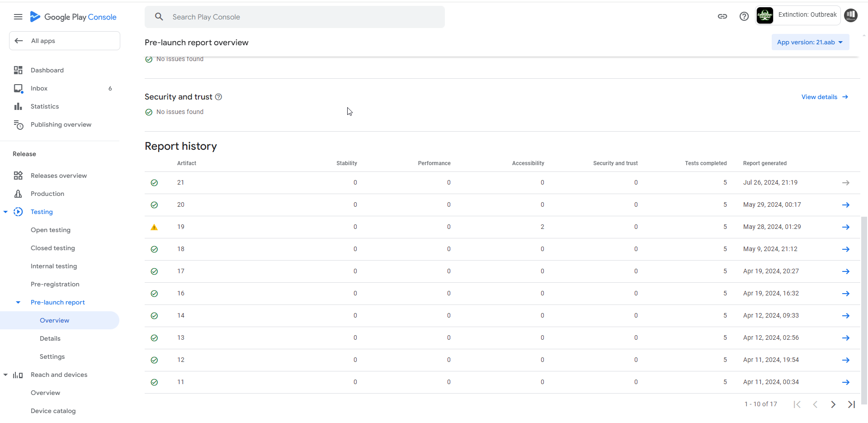Open the help question mark icon
Viewport: 868px width, 423px height.
[744, 16]
